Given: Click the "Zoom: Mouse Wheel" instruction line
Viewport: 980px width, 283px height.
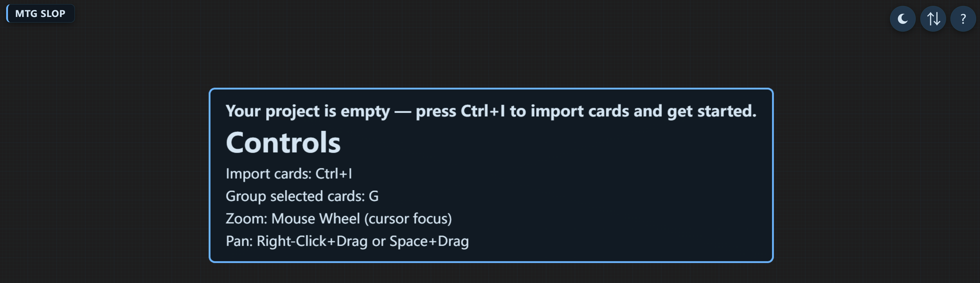Looking at the screenshot, I should (x=339, y=219).
